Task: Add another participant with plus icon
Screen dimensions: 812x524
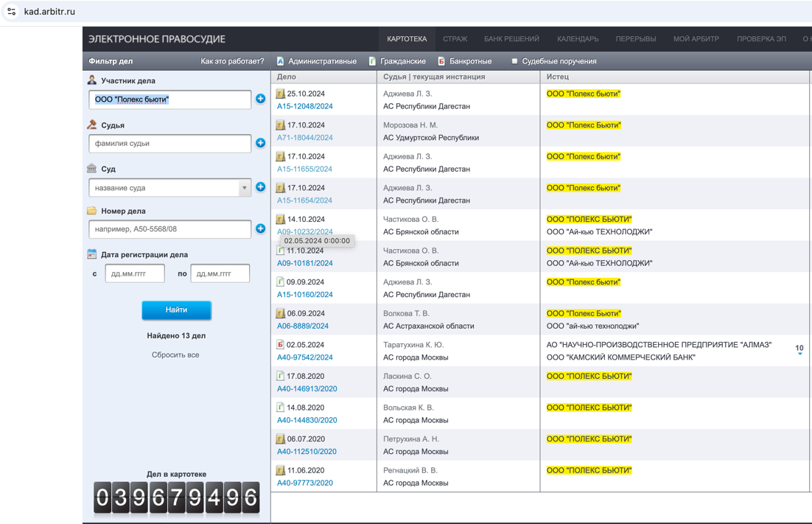Action: coord(261,98)
